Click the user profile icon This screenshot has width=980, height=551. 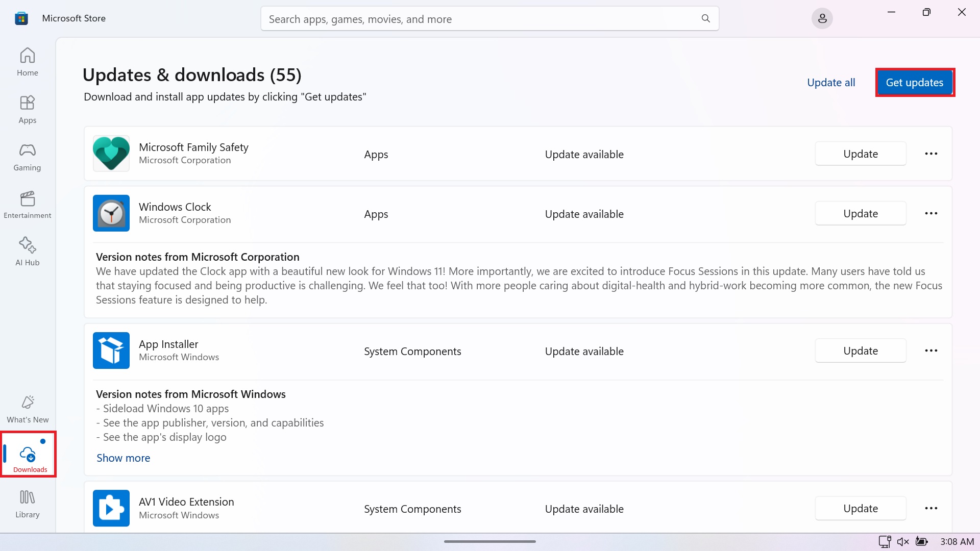click(x=822, y=19)
